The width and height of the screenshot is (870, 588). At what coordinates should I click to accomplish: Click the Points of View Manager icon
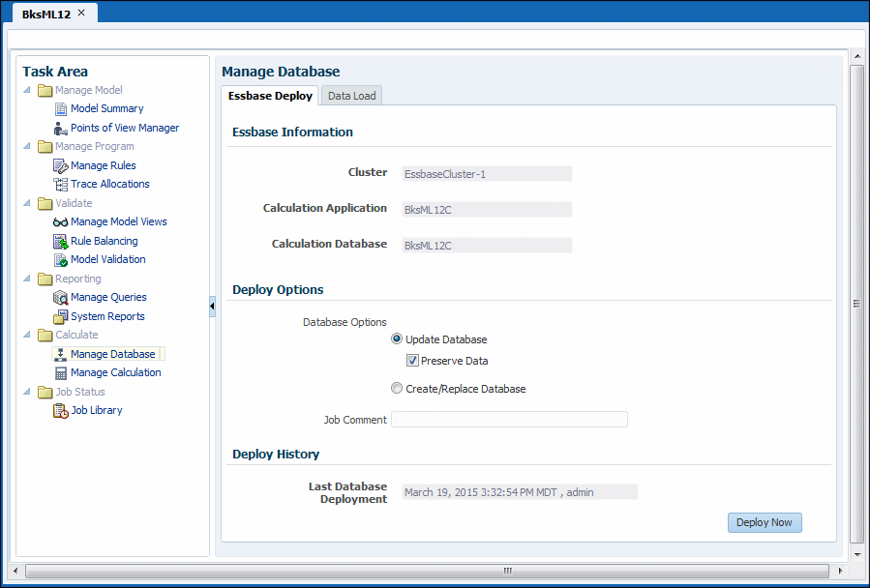[61, 128]
